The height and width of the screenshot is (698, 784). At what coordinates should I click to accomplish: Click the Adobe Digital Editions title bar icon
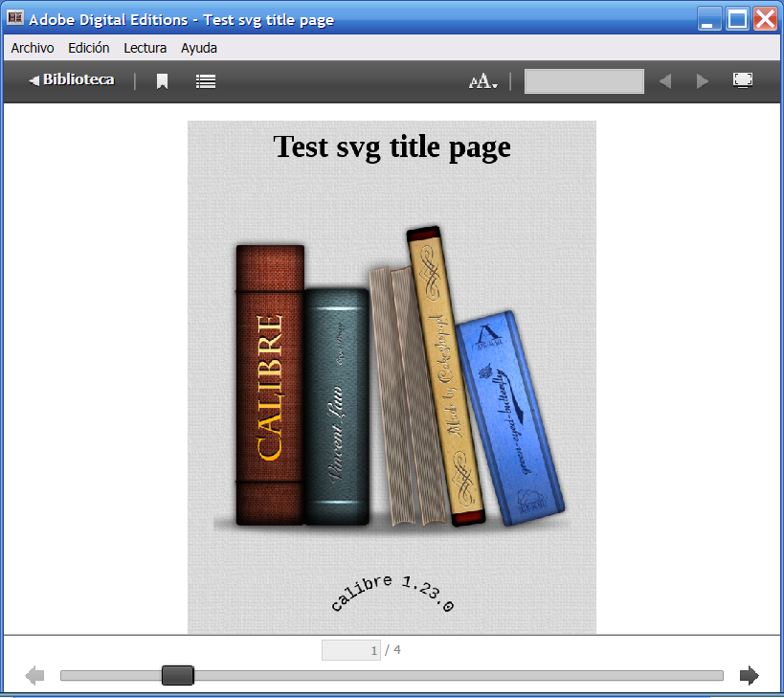[x=15, y=18]
